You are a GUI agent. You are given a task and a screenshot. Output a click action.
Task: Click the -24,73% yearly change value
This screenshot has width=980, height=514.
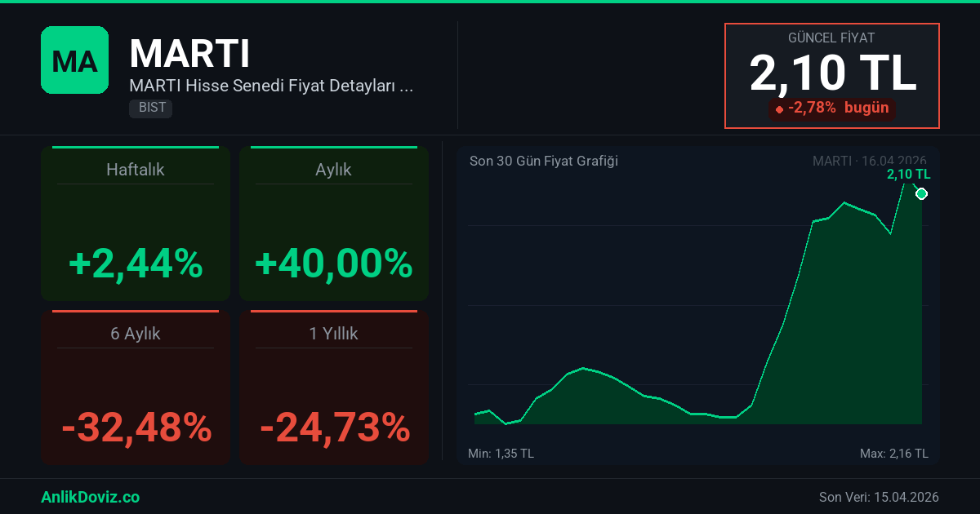click(x=333, y=428)
